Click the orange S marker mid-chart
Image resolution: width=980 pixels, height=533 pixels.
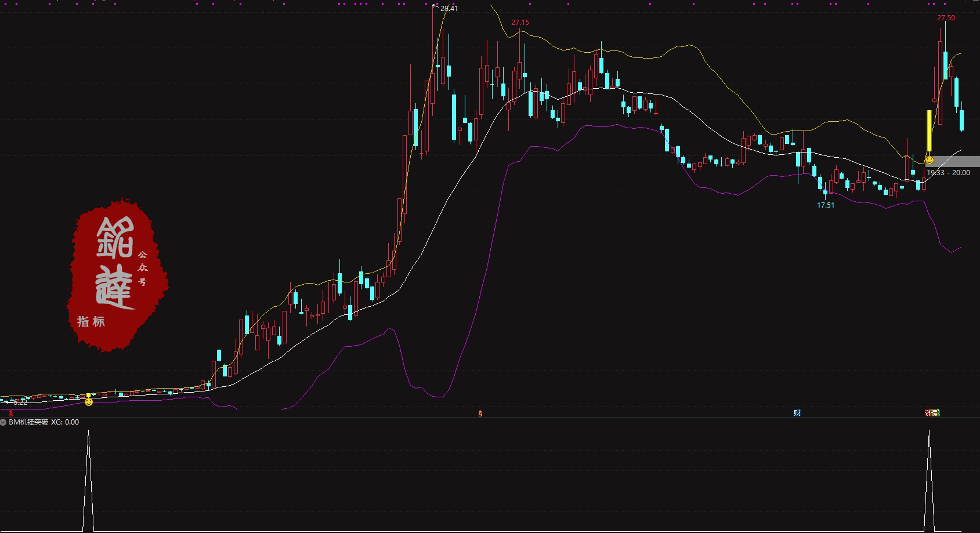pyautogui.click(x=480, y=414)
